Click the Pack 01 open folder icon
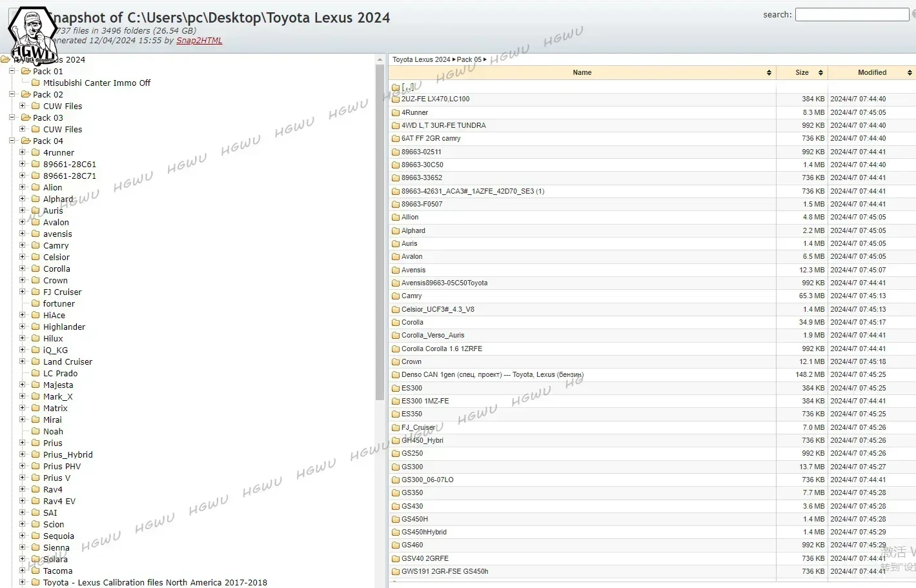The height and width of the screenshot is (588, 916). (26, 71)
